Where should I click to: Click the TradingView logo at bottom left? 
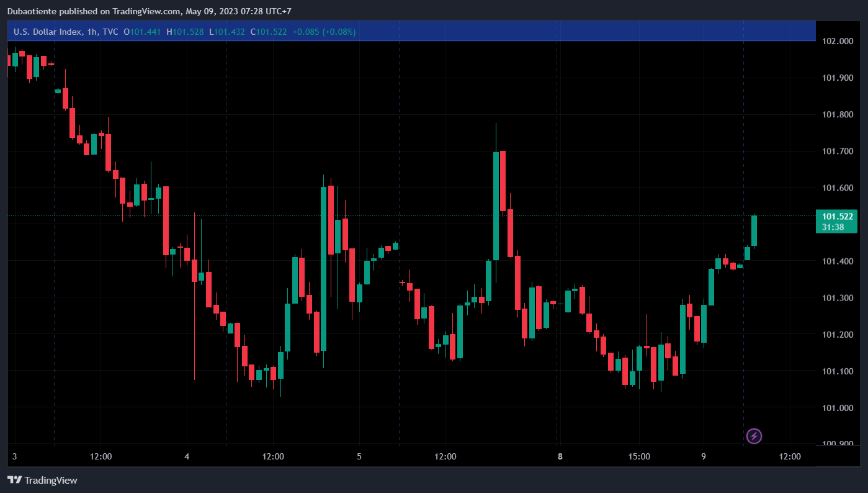pos(42,480)
